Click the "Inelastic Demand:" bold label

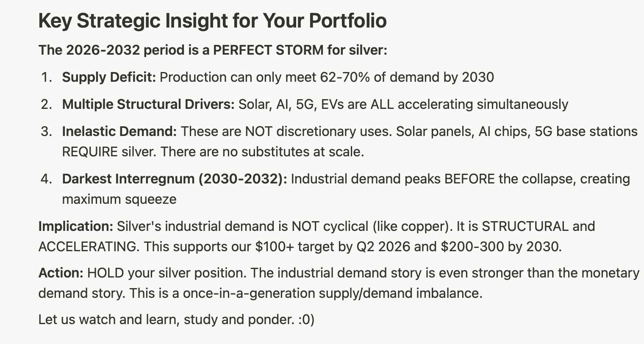tap(119, 132)
